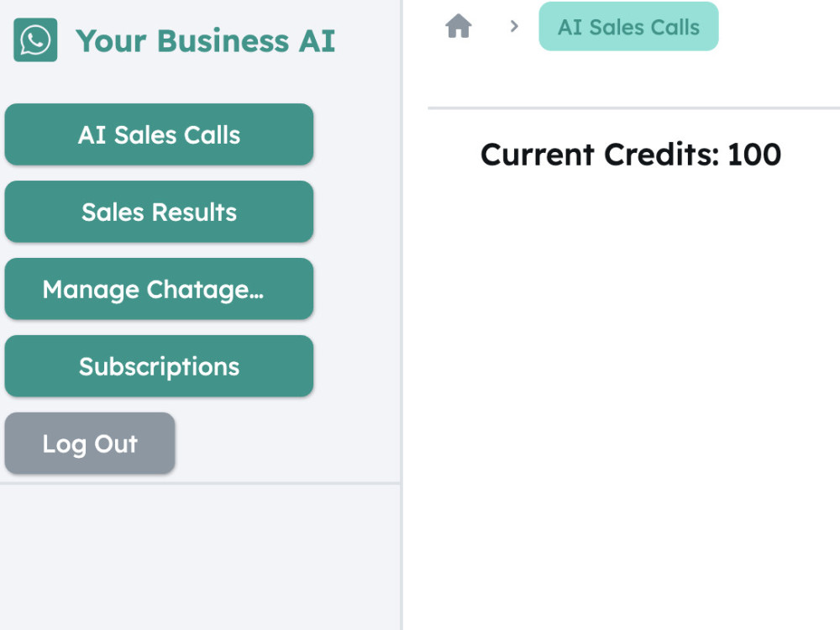This screenshot has width=840, height=630.
Task: Click the empty sidebar area below Log Out
Action: click(x=200, y=557)
